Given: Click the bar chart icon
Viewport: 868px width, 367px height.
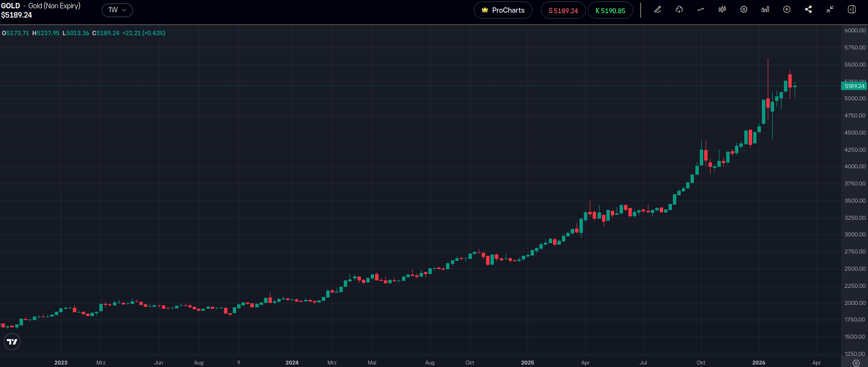Looking at the screenshot, I should [x=765, y=10].
